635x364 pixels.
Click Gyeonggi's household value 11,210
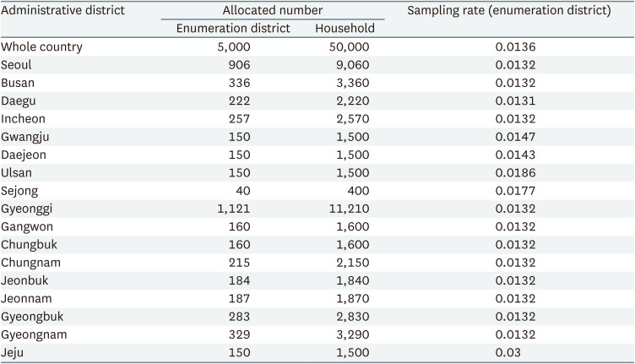350,209
